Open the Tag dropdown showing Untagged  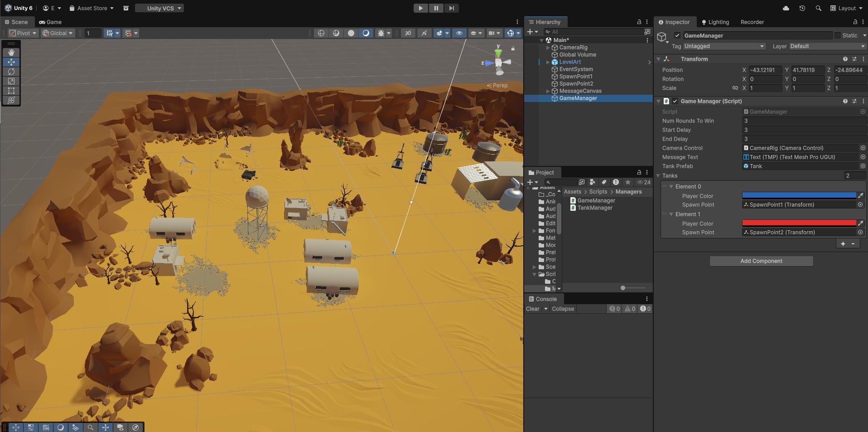coord(723,46)
